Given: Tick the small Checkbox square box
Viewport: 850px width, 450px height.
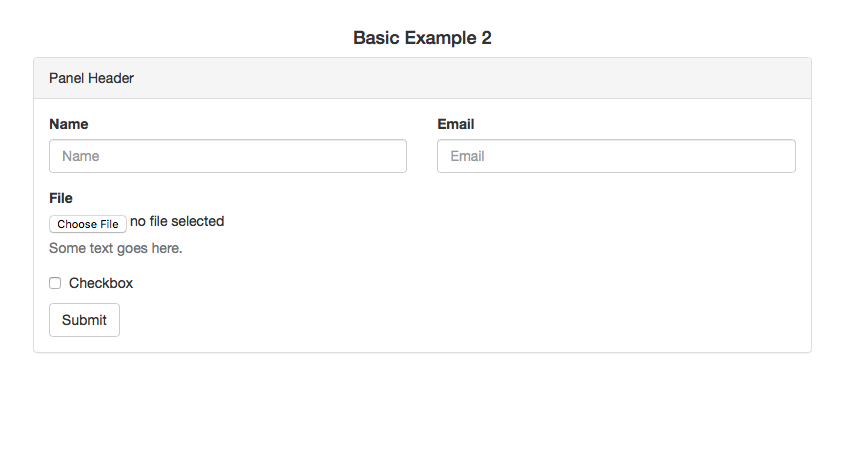Looking at the screenshot, I should 55,283.
